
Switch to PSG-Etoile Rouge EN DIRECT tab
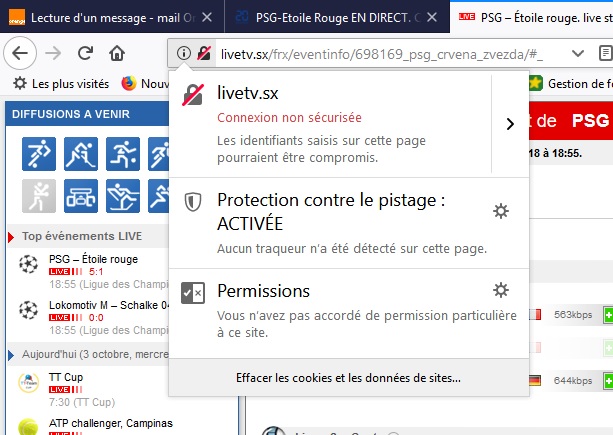point(337,17)
